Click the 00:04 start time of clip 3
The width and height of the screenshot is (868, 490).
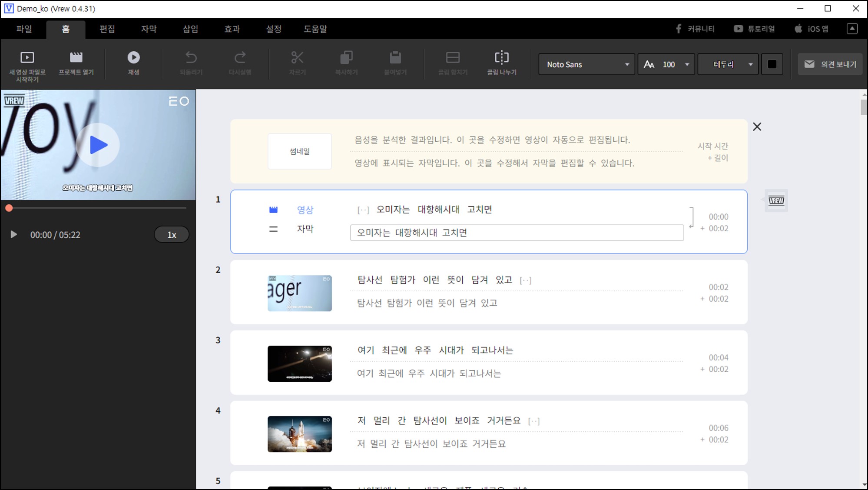click(x=719, y=357)
